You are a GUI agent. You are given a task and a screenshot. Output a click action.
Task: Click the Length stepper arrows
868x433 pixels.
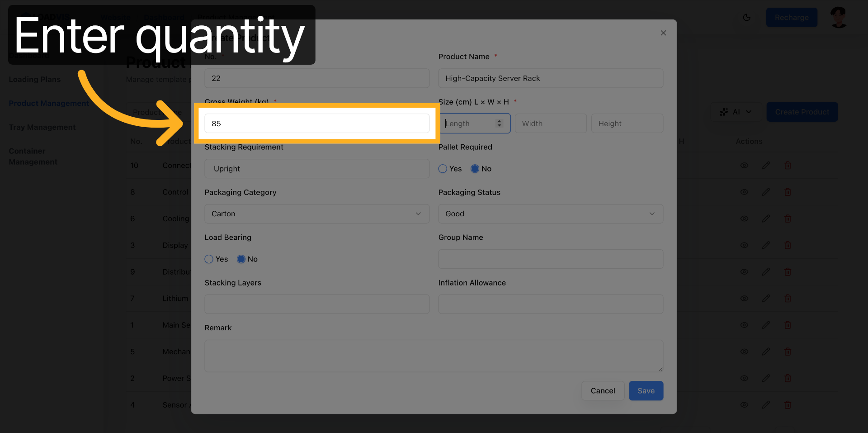point(499,124)
